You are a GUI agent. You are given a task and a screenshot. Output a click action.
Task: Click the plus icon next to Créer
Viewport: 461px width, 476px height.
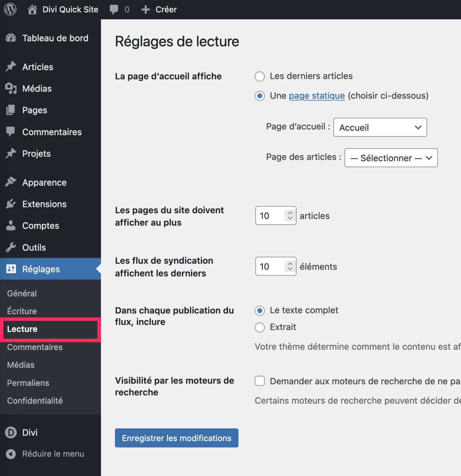coord(145,10)
